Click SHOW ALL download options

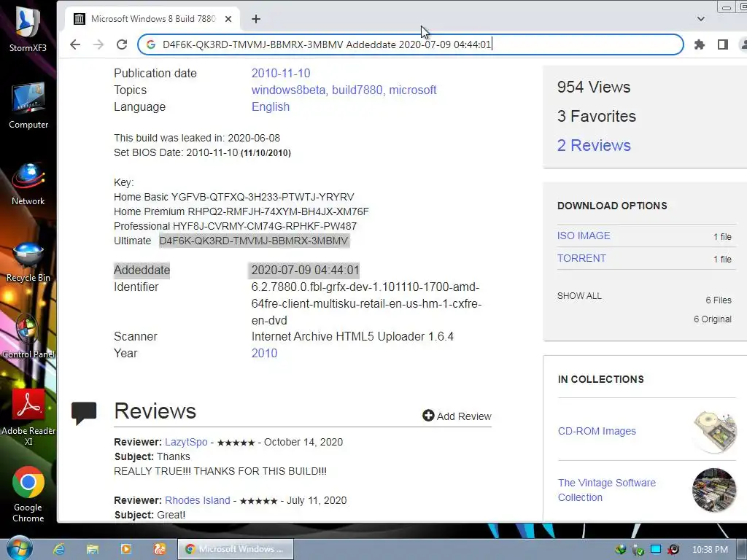point(579,296)
